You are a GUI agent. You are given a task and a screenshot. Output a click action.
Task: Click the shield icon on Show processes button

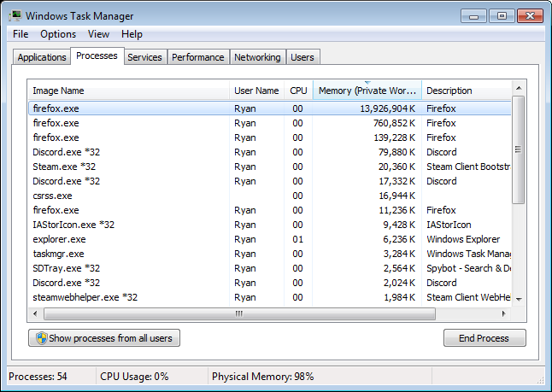point(39,338)
